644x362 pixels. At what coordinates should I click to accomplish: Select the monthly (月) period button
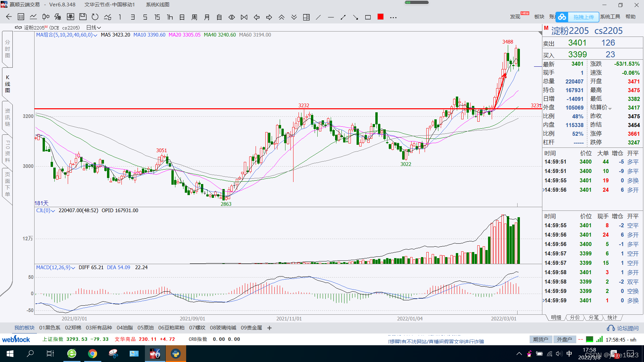(x=207, y=17)
